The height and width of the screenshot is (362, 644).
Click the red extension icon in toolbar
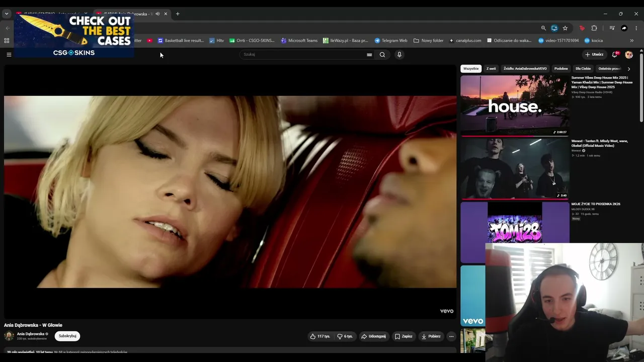pos(582,28)
